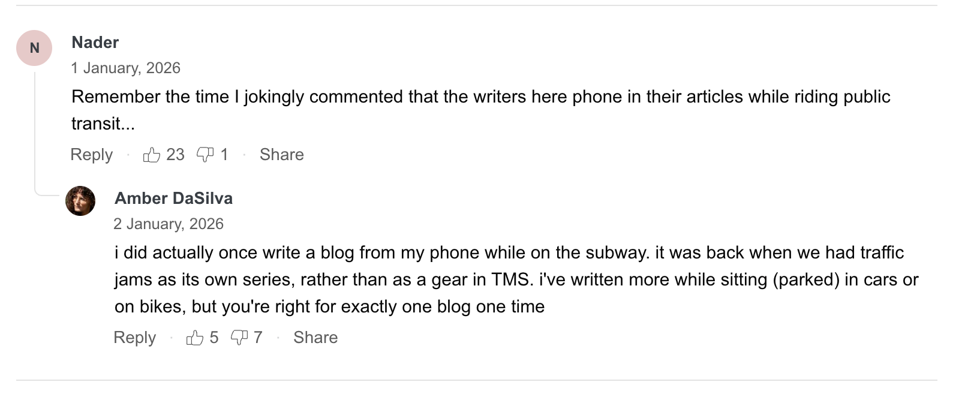Click thumbs down on Amber DaSilva's reply
This screenshot has width=980, height=394.
pyautogui.click(x=239, y=338)
